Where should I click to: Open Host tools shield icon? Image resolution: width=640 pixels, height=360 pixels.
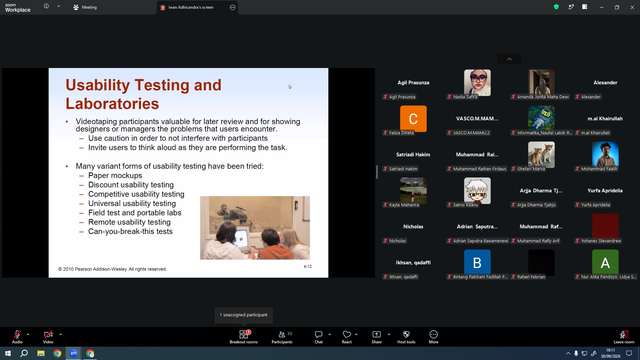tap(406, 337)
